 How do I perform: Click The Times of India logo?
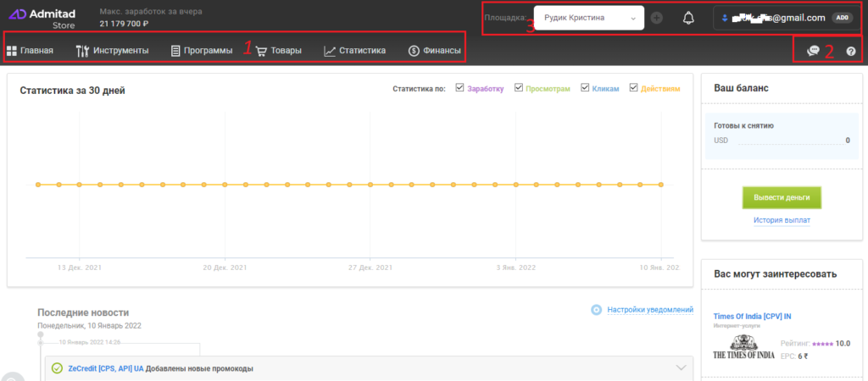743,348
